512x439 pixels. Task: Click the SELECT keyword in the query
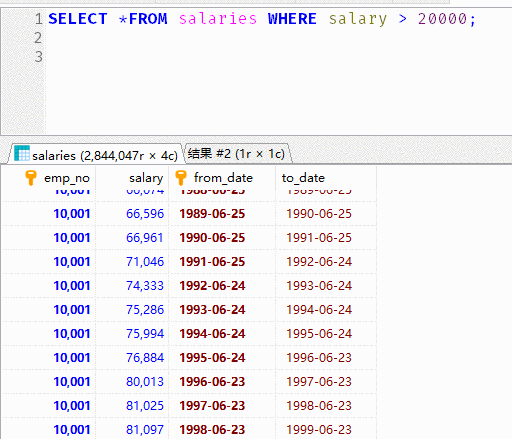pyautogui.click(x=78, y=19)
